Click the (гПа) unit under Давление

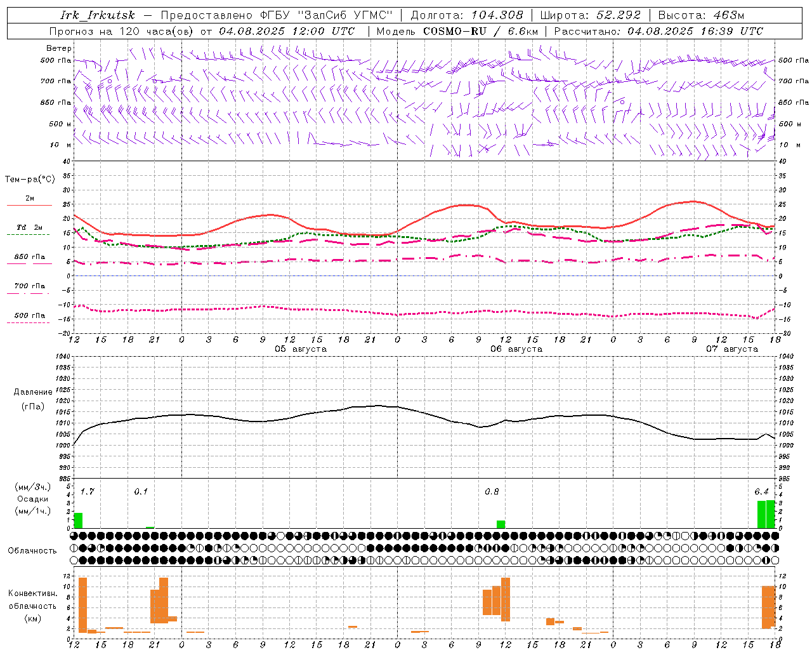(33, 407)
